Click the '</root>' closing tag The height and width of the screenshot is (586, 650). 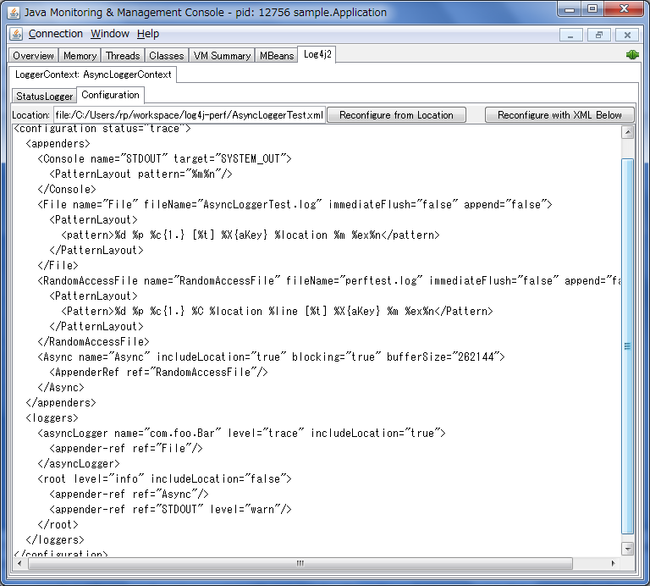58,525
